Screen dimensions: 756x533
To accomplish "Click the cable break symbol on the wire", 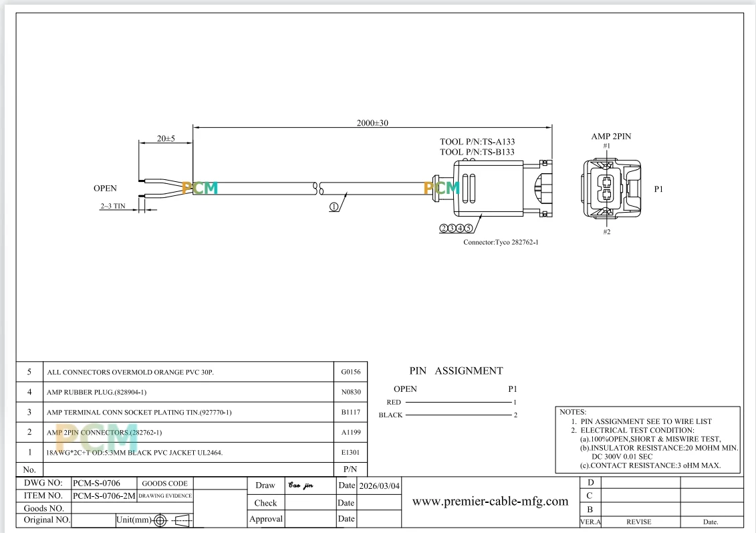I will (x=318, y=188).
